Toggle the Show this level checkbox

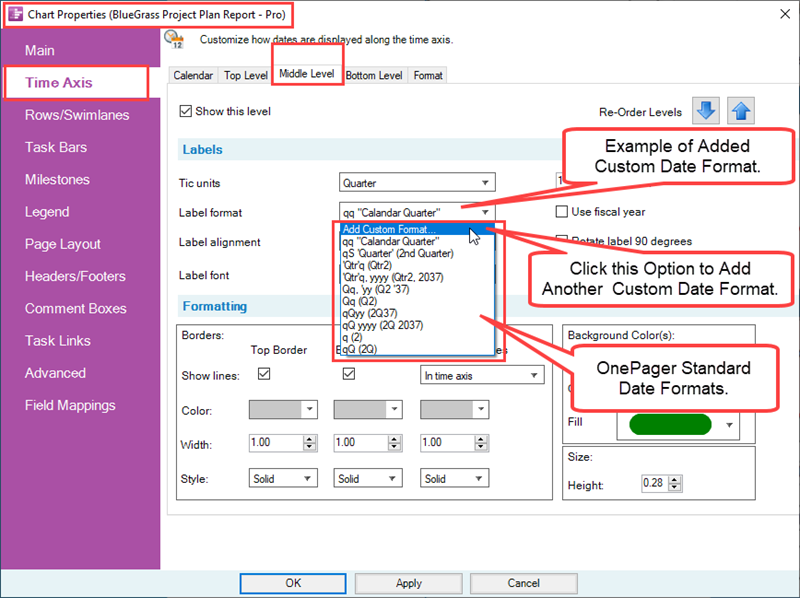click(x=186, y=111)
